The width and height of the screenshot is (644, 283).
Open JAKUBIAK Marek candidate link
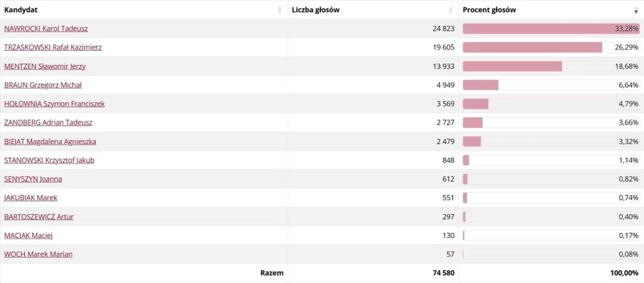coord(31,198)
